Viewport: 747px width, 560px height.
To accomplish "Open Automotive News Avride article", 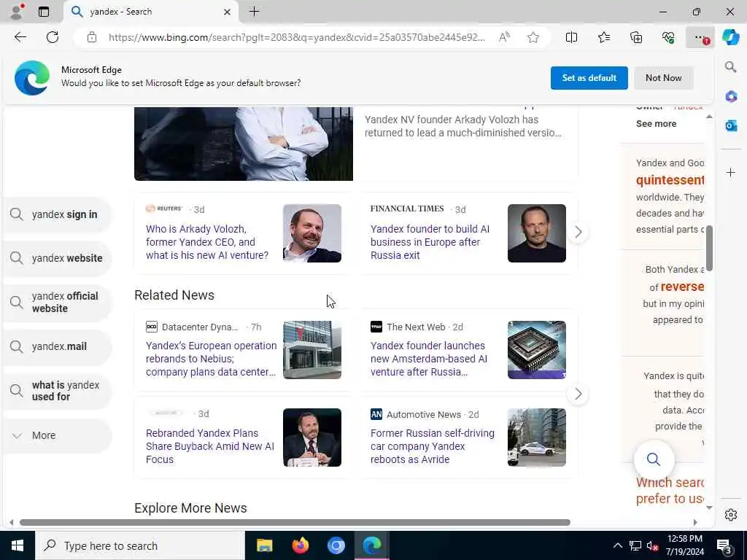I will [x=433, y=446].
